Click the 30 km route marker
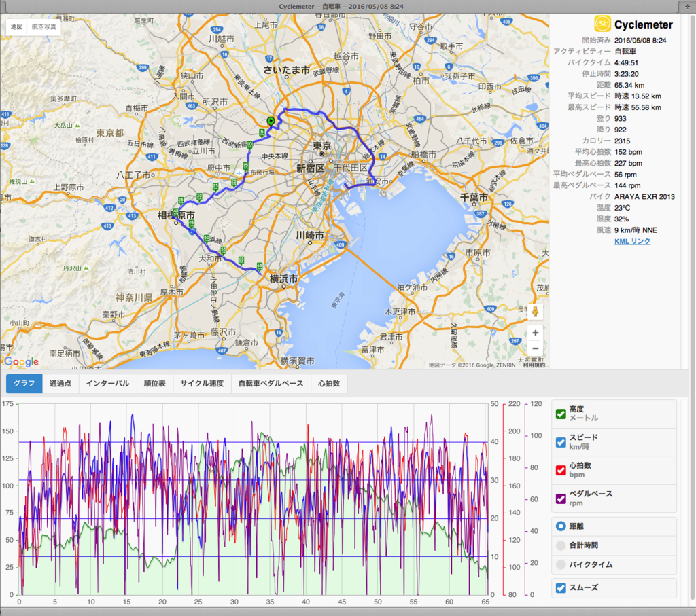Viewport: 696px width, 616px height. [x=199, y=196]
